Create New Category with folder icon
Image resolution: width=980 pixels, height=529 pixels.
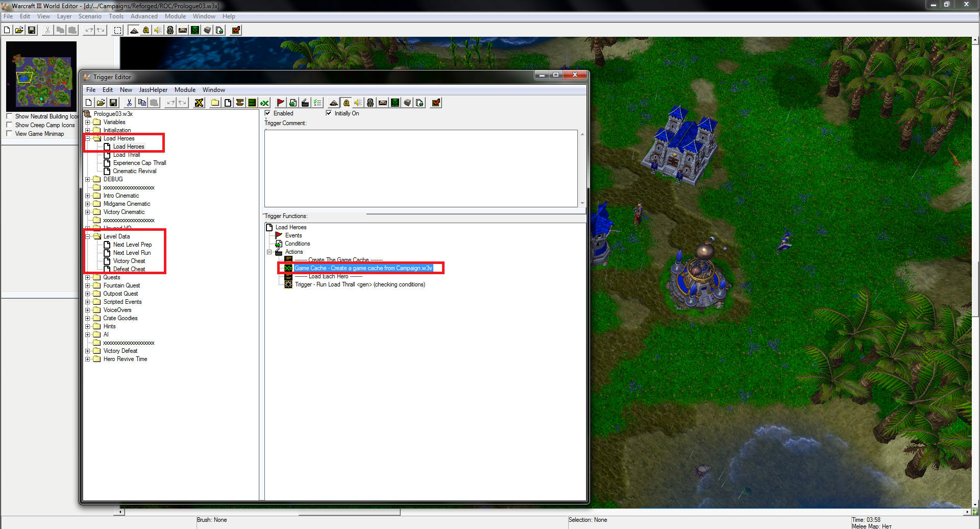coord(215,103)
